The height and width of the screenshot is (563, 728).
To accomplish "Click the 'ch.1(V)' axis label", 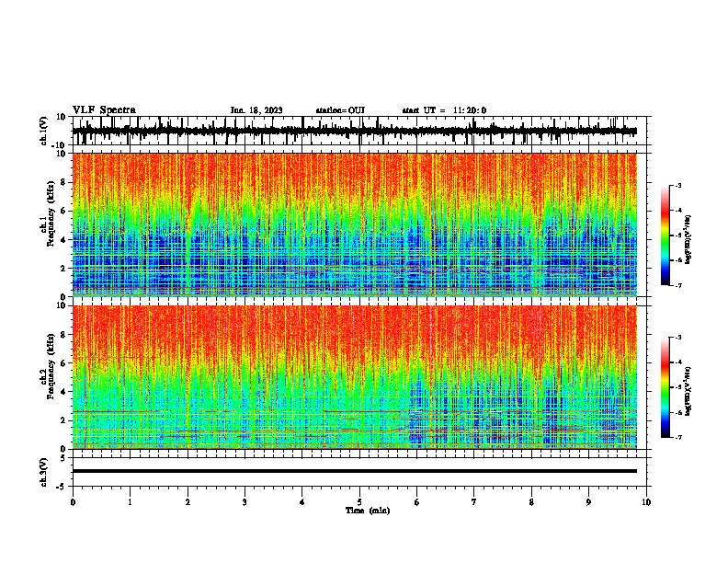I will pos(44,131).
